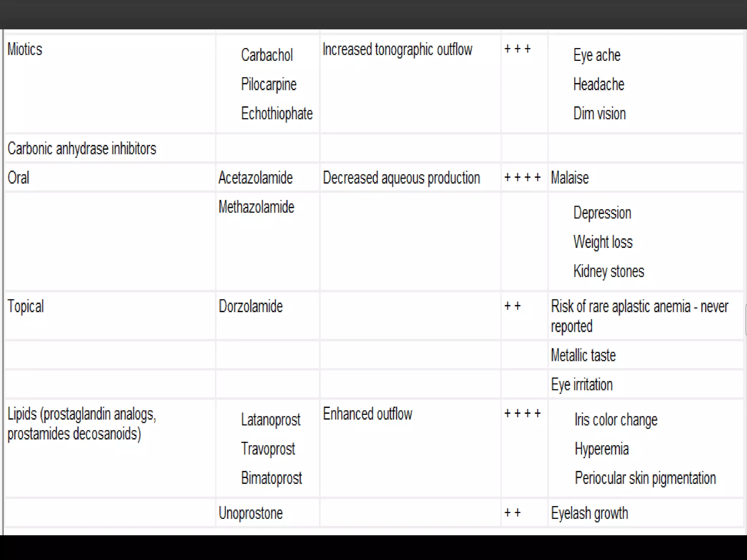This screenshot has width=747, height=560.
Task: Click the Pilocarpine entry
Action: (x=269, y=85)
